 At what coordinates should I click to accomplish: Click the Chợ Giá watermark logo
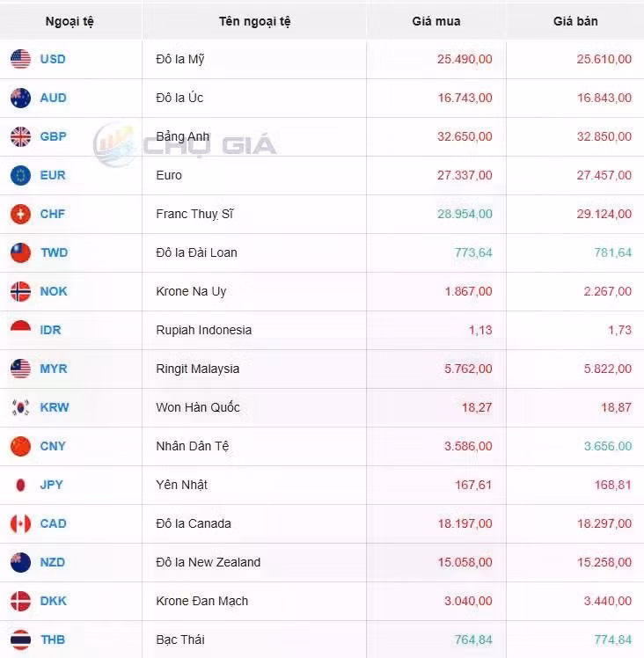185,145
